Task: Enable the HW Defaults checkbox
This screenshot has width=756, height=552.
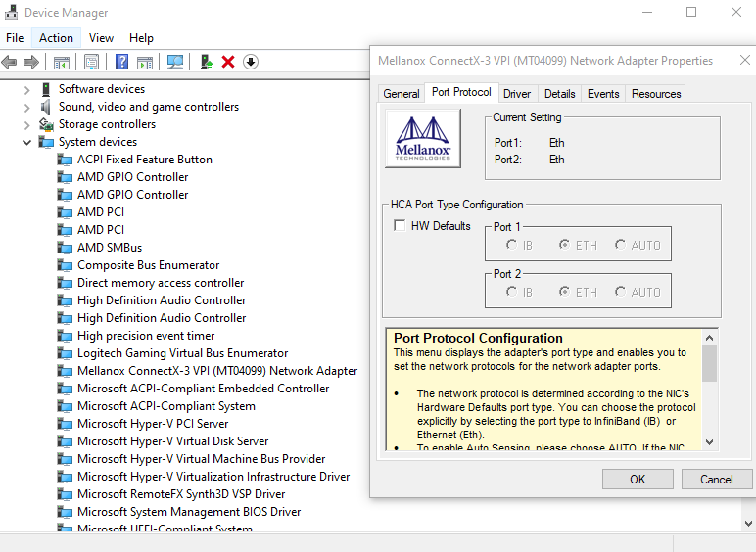Action: coord(400,225)
